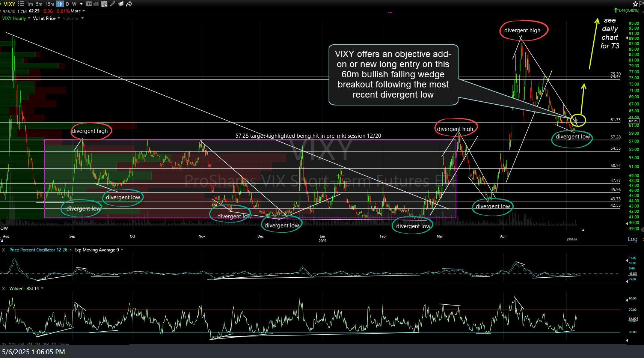The width and height of the screenshot is (644, 358).
Task: Open the chart style bars icon
Action: point(96,4)
